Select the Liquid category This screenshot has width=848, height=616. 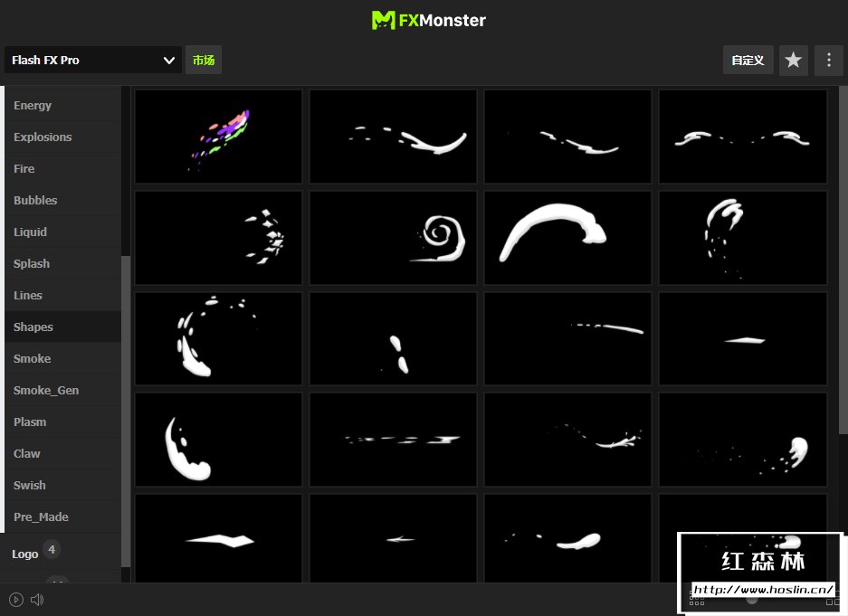pyautogui.click(x=62, y=232)
